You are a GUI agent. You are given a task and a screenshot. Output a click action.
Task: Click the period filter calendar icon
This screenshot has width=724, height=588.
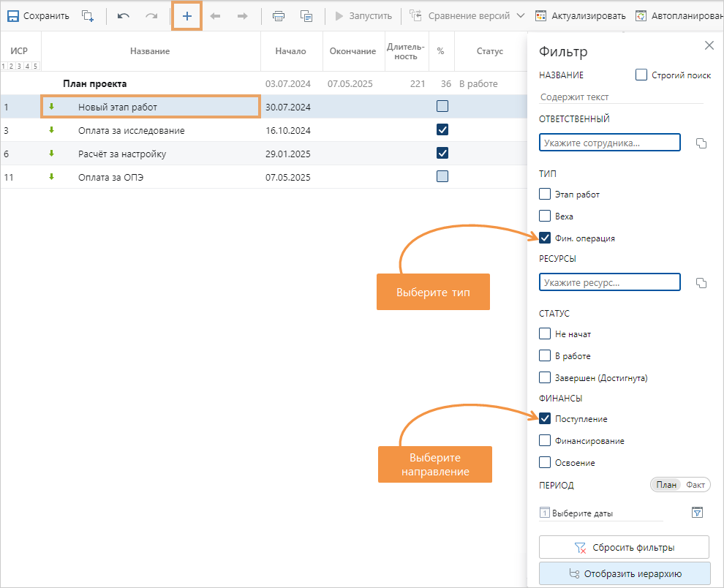click(697, 513)
